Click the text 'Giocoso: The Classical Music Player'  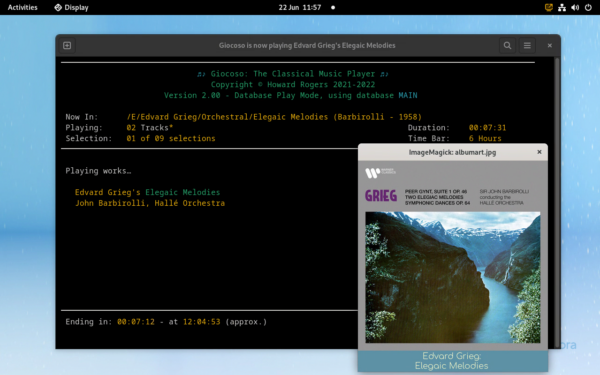coord(293,74)
